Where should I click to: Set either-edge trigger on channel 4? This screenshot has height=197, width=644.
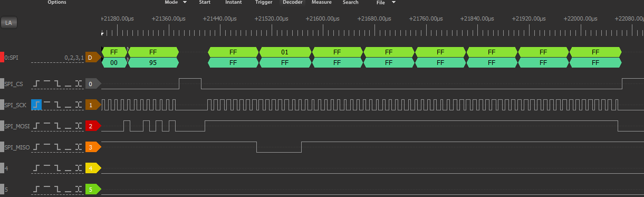pyautogui.click(x=78, y=168)
